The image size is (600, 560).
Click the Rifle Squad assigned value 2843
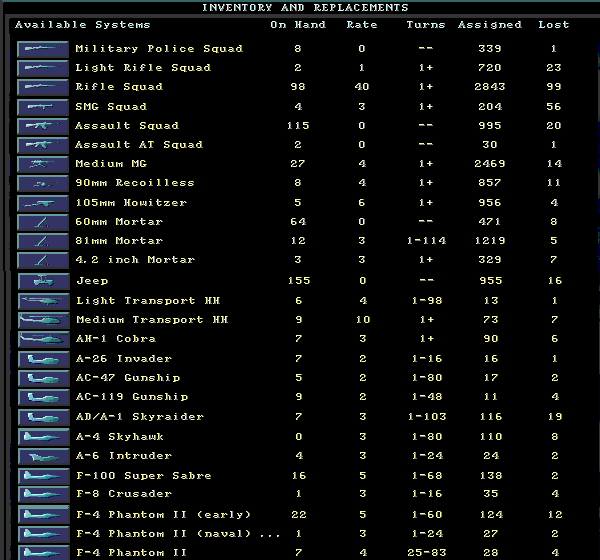coord(490,87)
